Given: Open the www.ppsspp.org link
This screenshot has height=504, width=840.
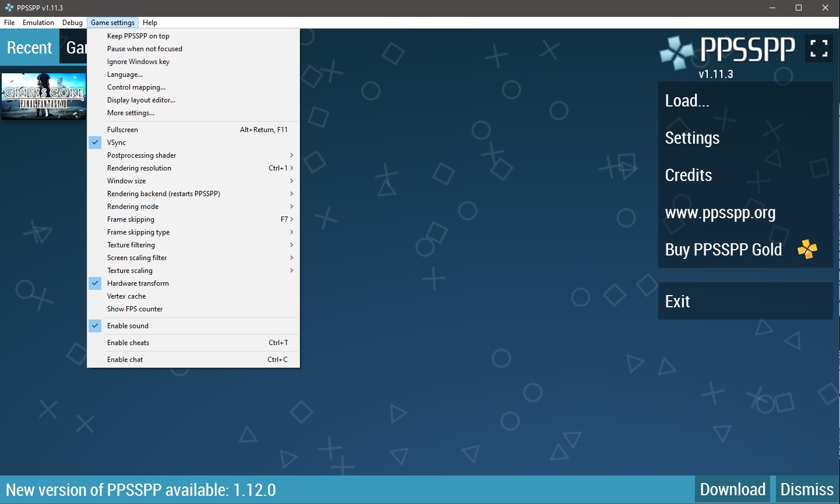Looking at the screenshot, I should [x=720, y=213].
